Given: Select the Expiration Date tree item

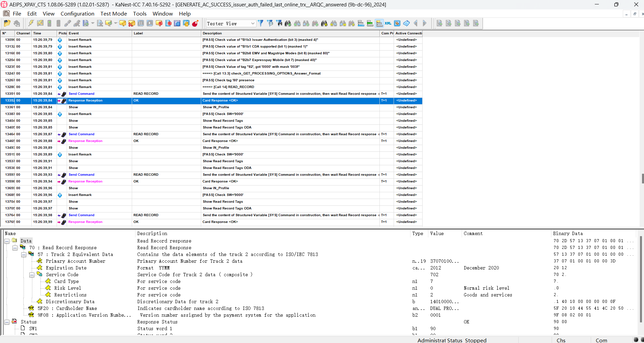Looking at the screenshot, I should click(66, 268).
